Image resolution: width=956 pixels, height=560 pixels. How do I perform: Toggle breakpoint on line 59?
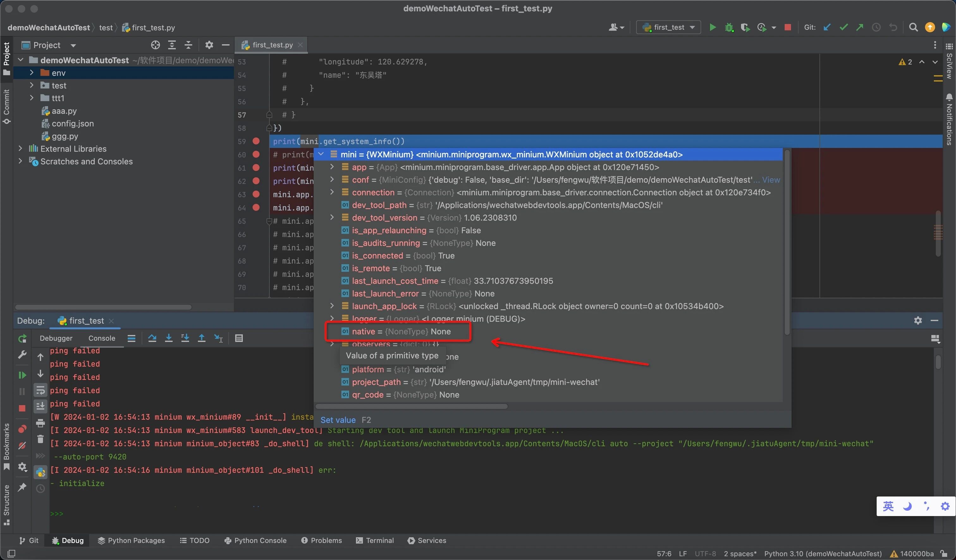(x=256, y=141)
